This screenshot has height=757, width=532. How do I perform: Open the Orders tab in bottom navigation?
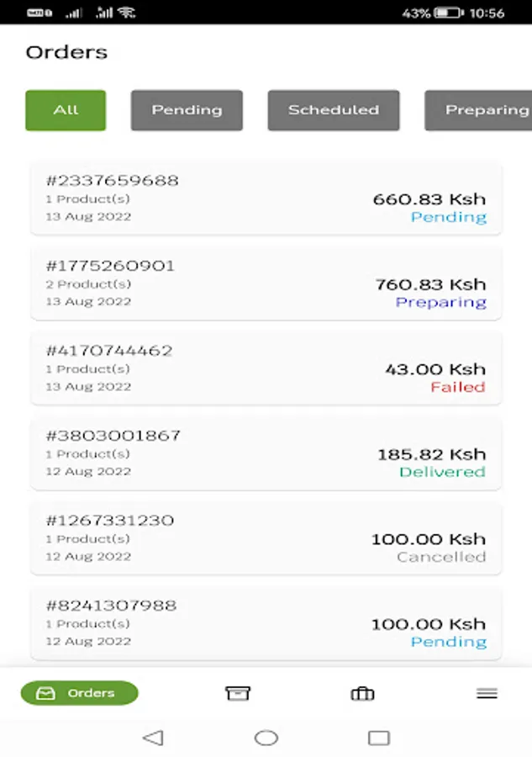[80, 693]
